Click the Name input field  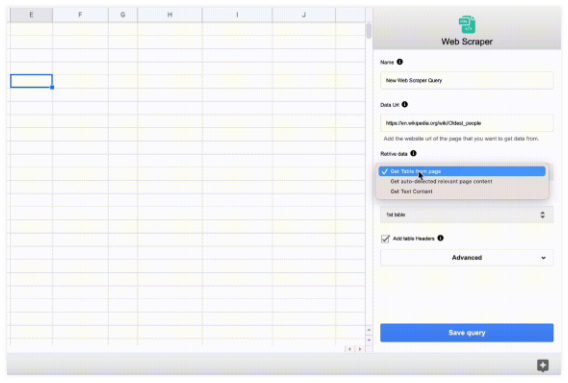pyautogui.click(x=467, y=80)
